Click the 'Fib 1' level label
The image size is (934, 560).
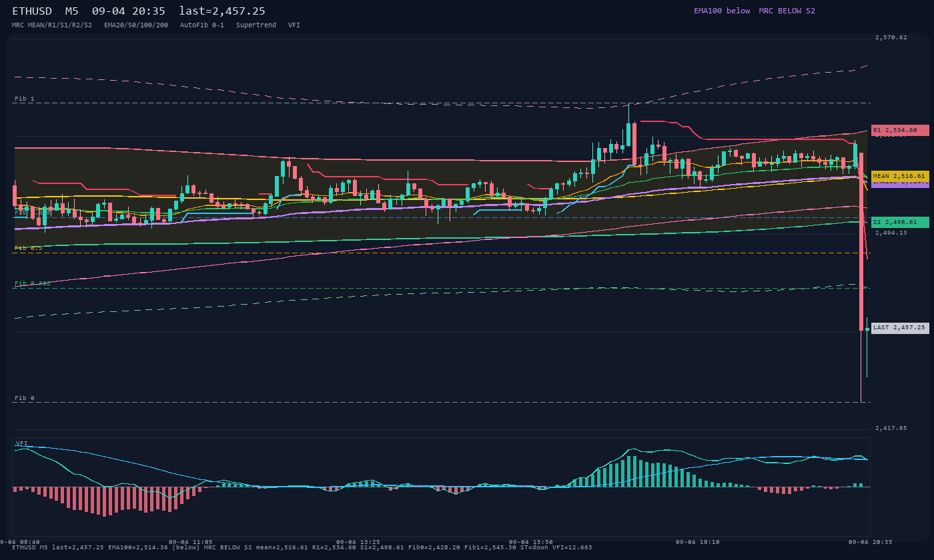click(25, 99)
